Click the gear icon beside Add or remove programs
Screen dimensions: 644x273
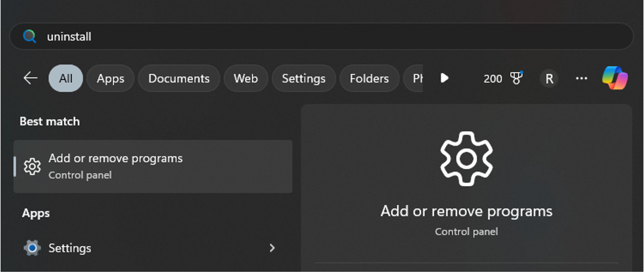tap(32, 166)
